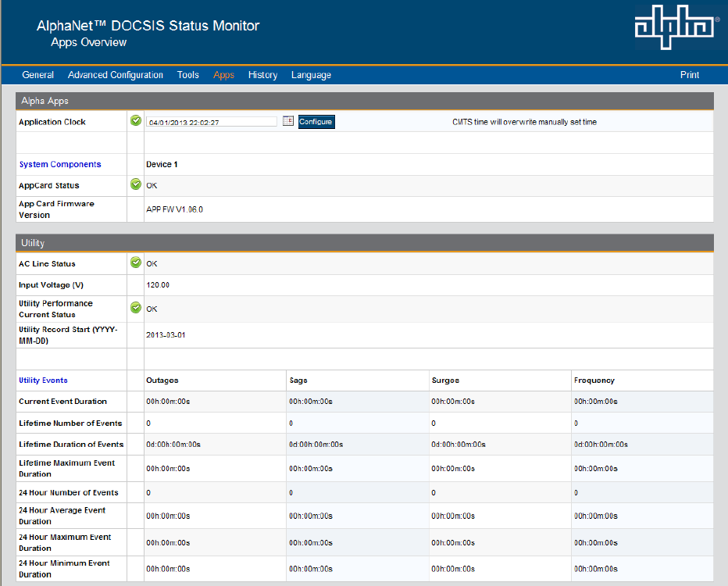Screen dimensions: 728x586
Task: Click Utility Record Start date 2013-03-01
Action: 166,334
